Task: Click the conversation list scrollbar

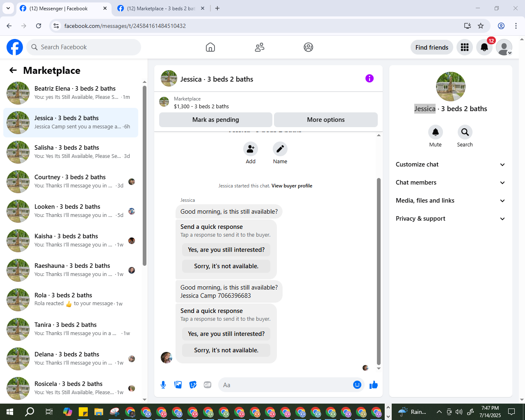Action: click(x=144, y=176)
